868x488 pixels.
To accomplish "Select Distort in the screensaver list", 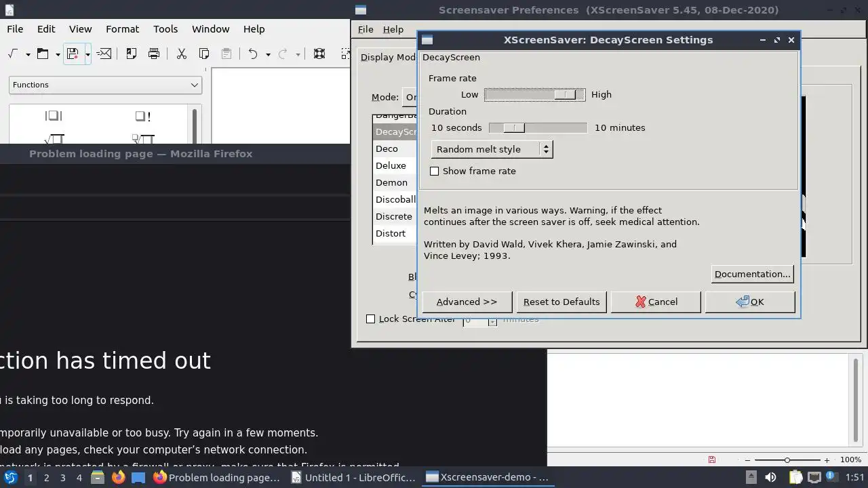I will click(x=394, y=233).
